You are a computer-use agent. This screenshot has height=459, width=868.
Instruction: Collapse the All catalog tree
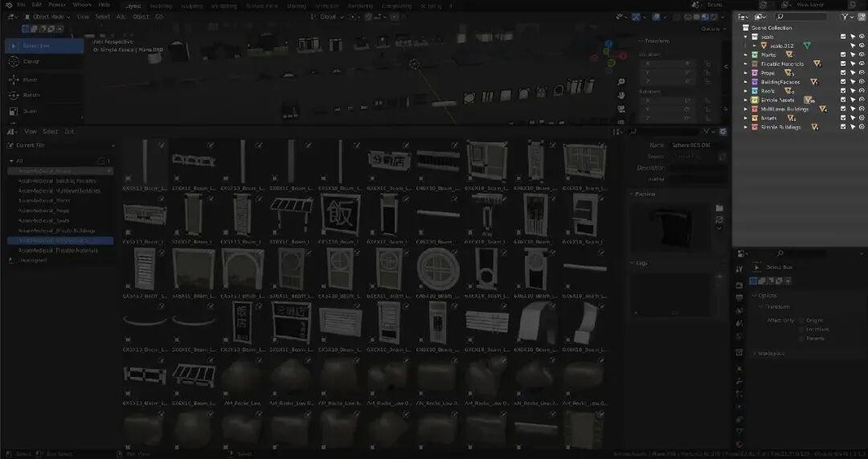tap(11, 161)
